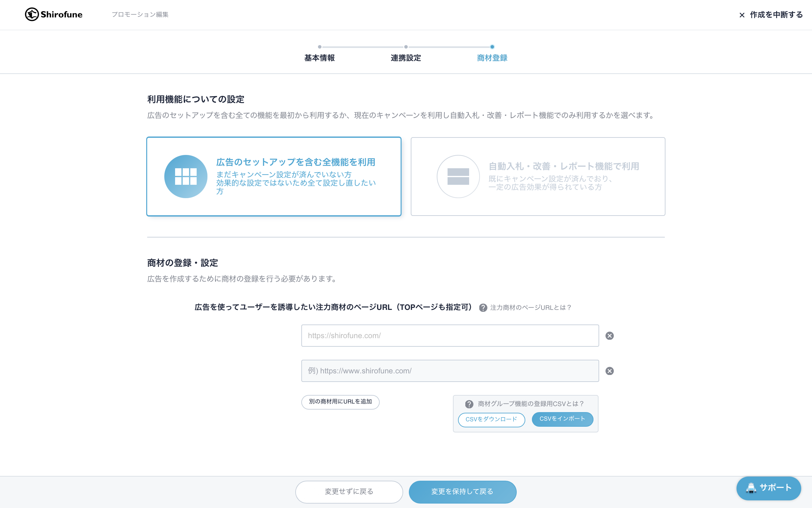Viewport: 812px width, 508px height.
Task: Click the Shirofune logo
Action: tap(54, 15)
